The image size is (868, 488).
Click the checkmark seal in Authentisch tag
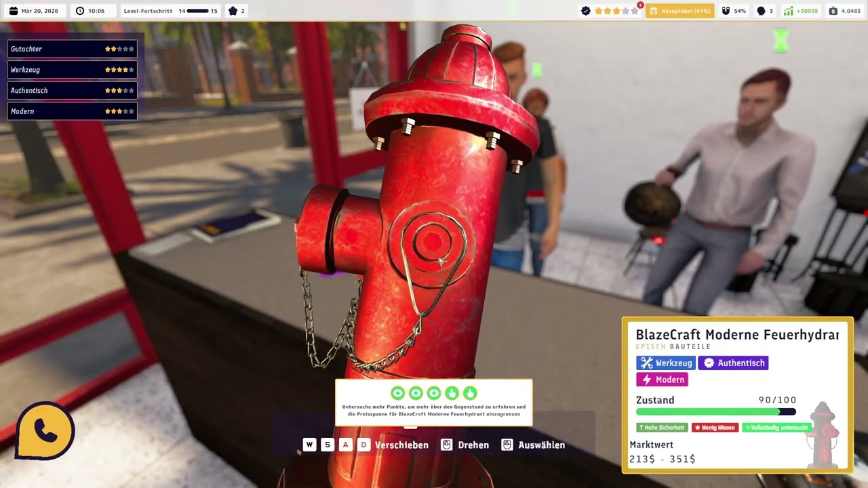tap(709, 363)
